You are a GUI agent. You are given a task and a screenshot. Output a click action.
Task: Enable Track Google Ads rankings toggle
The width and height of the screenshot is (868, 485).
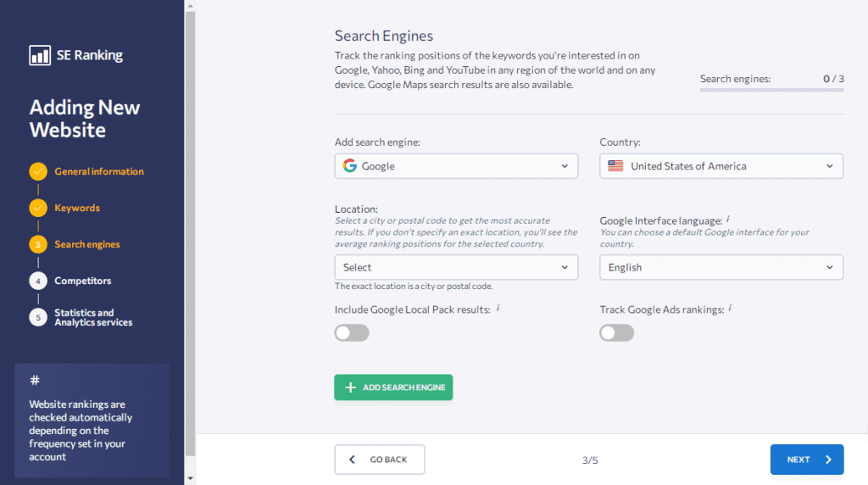click(x=617, y=332)
